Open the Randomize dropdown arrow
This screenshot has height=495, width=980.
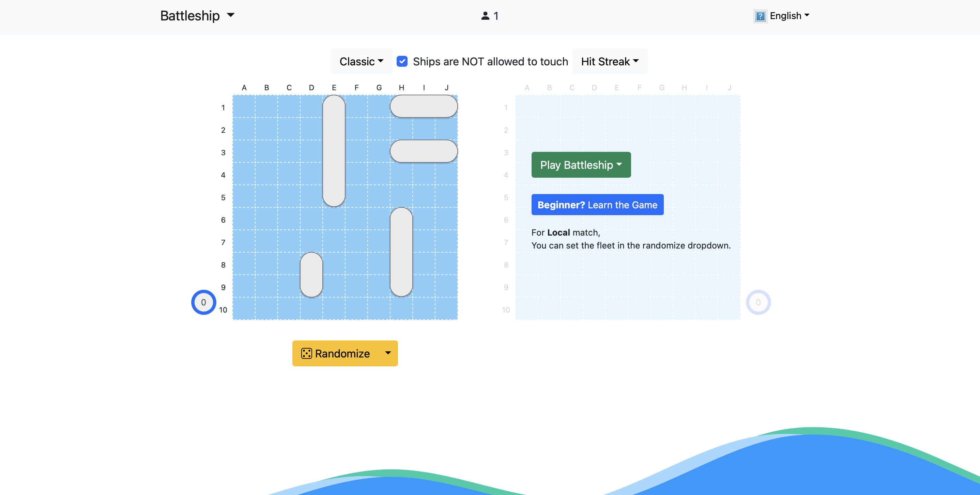(388, 353)
